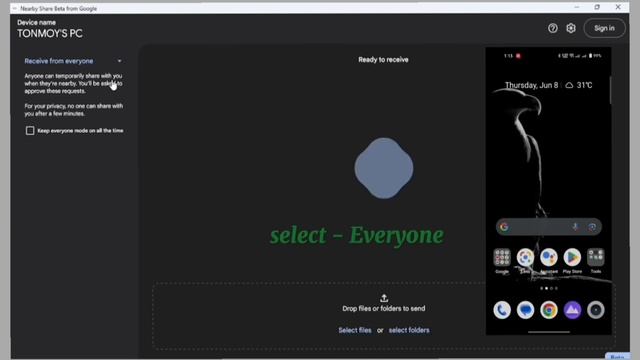Minimize the Nearby Share window

pos(576,7)
